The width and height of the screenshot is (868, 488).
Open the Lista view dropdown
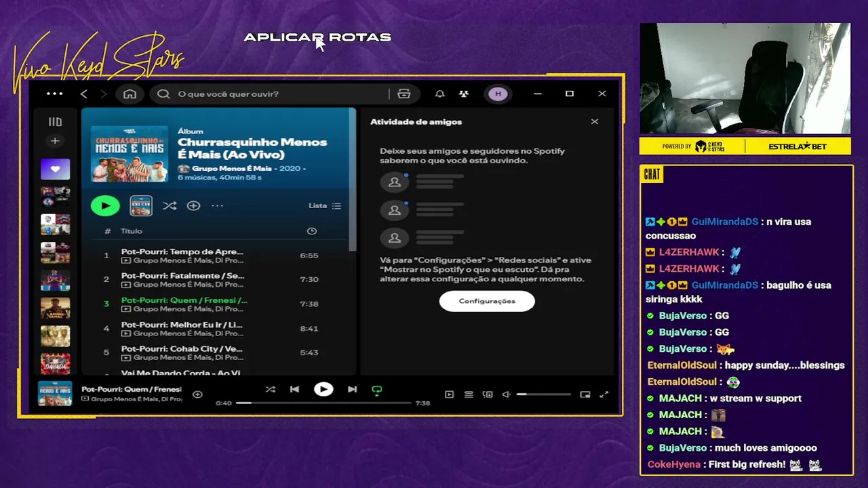[325, 205]
